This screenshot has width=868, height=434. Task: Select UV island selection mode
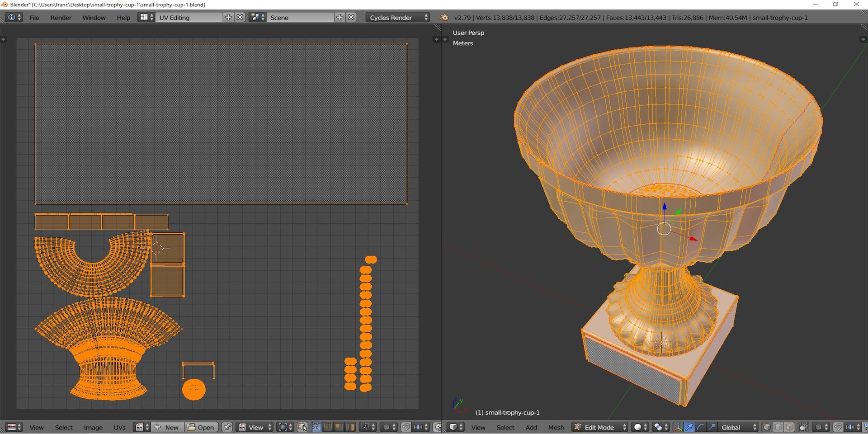tap(350, 427)
